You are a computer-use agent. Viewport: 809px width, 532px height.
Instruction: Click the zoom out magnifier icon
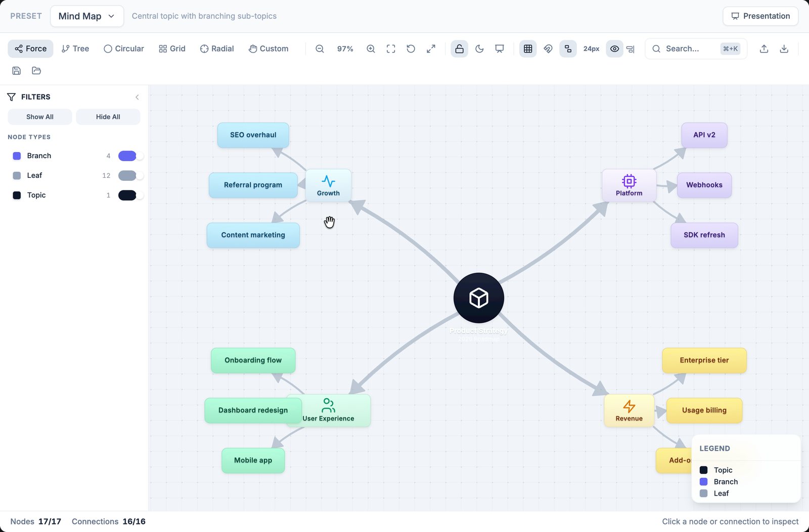coord(320,49)
